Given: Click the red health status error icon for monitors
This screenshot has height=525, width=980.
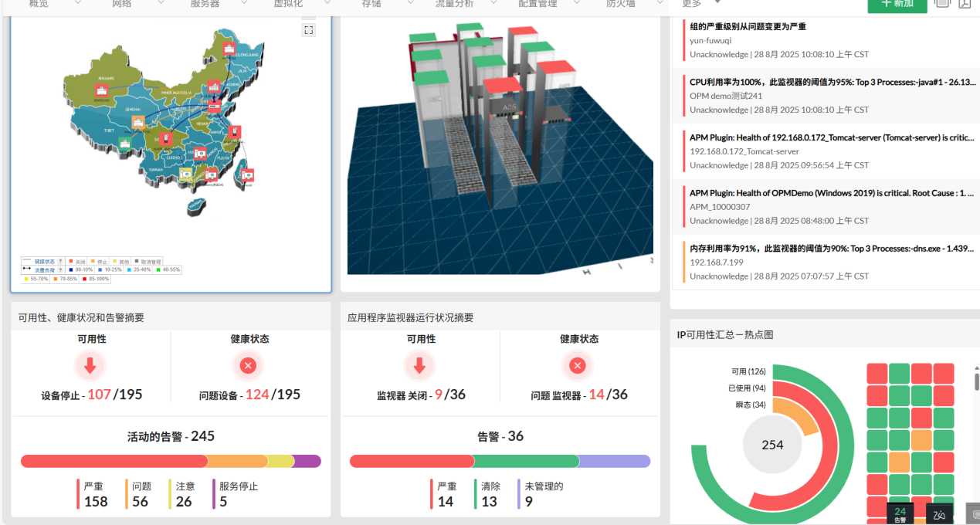Looking at the screenshot, I should click(577, 366).
